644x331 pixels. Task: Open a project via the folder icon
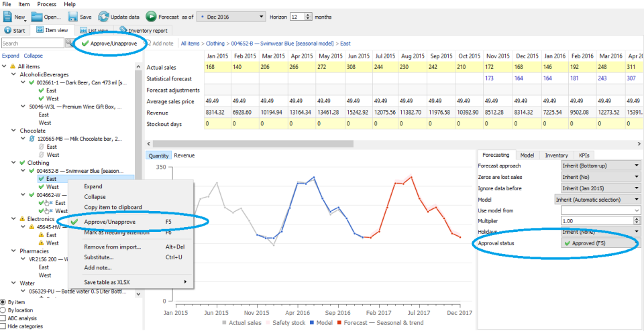(37, 17)
